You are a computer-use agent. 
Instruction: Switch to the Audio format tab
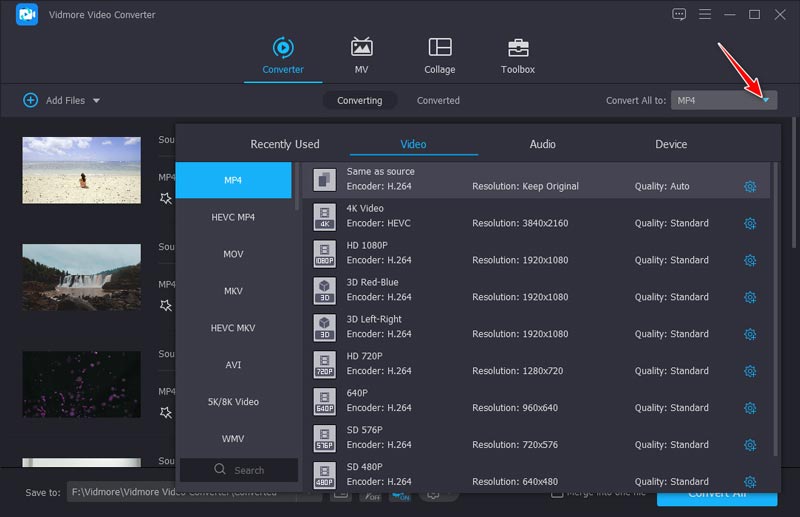coord(542,144)
